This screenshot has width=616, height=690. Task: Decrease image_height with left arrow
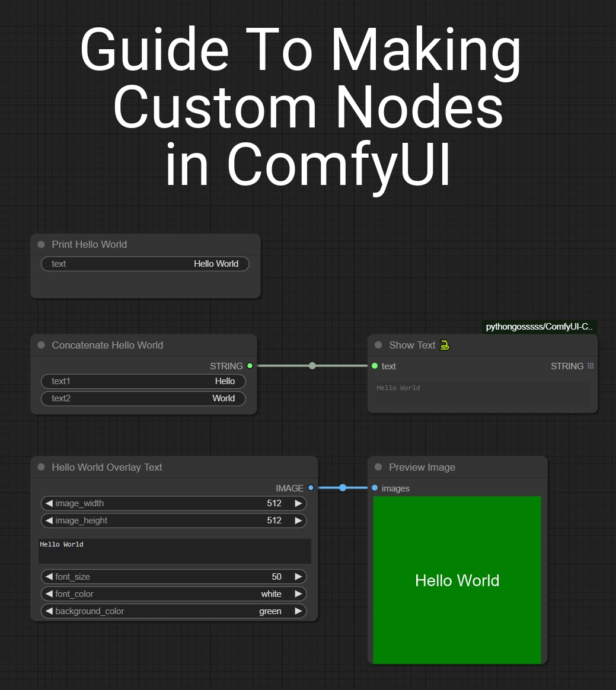(49, 520)
